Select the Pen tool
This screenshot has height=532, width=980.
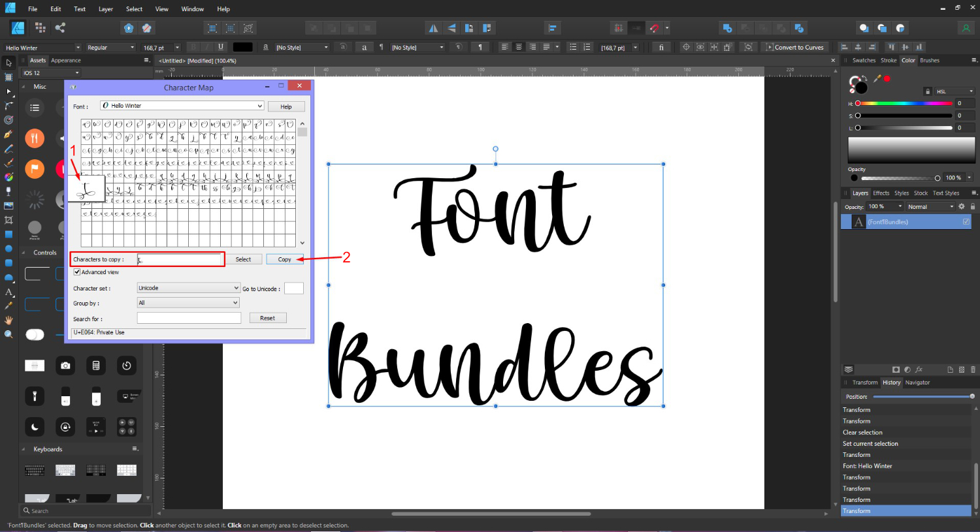click(x=8, y=134)
